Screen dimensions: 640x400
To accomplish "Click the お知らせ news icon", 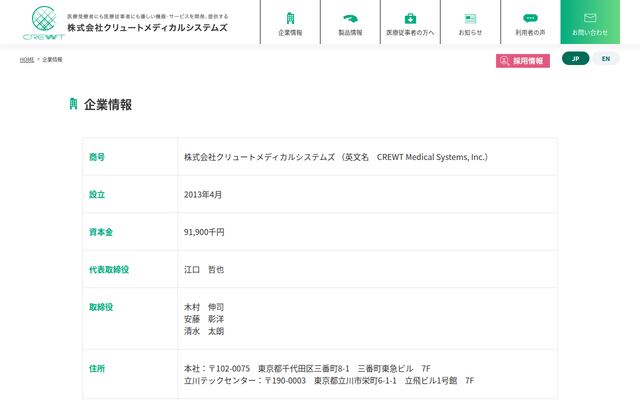I will tap(470, 18).
